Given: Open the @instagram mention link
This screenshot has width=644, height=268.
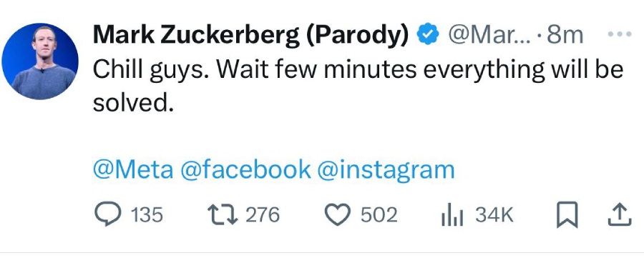Looking at the screenshot, I should tap(386, 170).
